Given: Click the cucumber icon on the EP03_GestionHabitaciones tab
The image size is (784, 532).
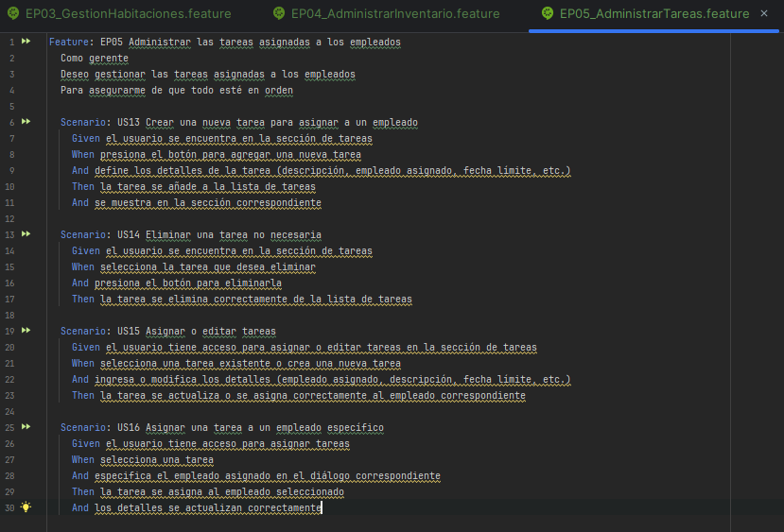Looking at the screenshot, I should 13,13.
